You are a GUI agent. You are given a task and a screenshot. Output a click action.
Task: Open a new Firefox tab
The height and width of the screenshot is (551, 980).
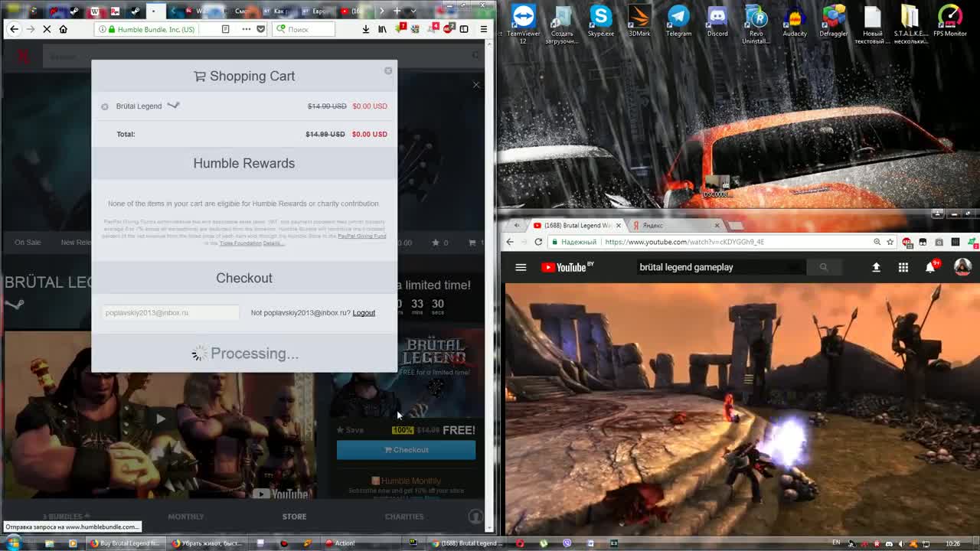pyautogui.click(x=397, y=11)
